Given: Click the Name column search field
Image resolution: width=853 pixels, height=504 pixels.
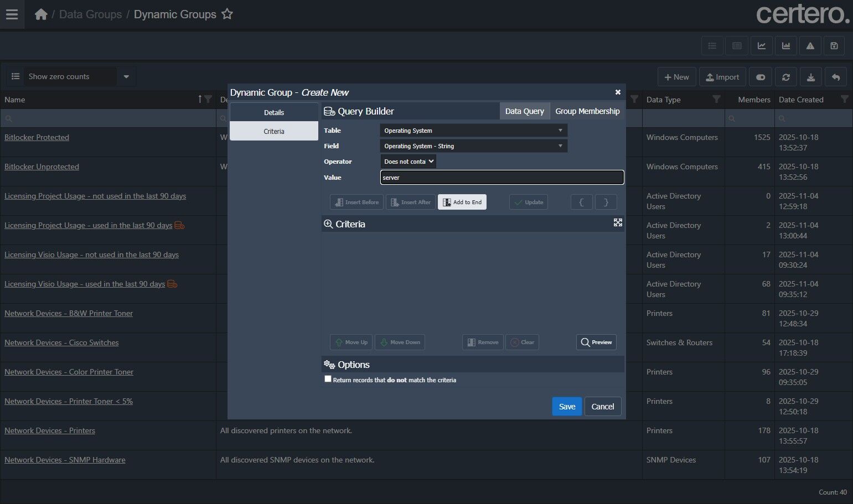Looking at the screenshot, I should (x=108, y=118).
